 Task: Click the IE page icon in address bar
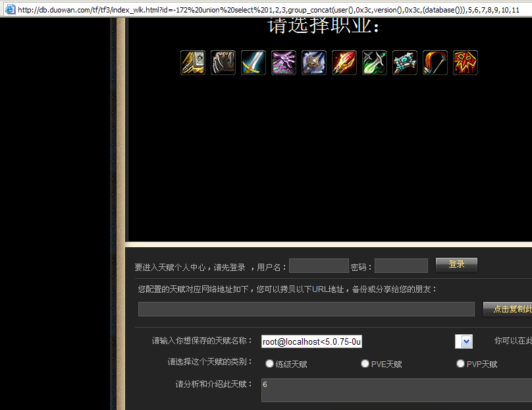click(x=10, y=9)
